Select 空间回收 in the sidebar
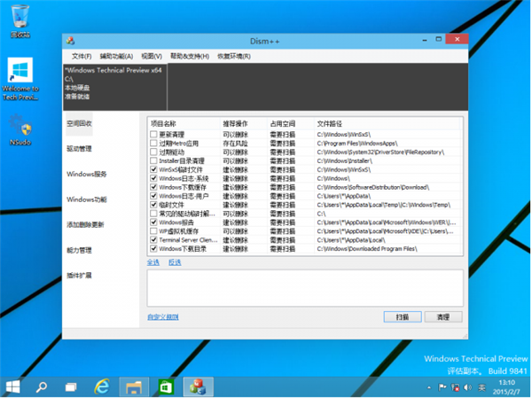This screenshot has width=532, height=398. (x=79, y=123)
